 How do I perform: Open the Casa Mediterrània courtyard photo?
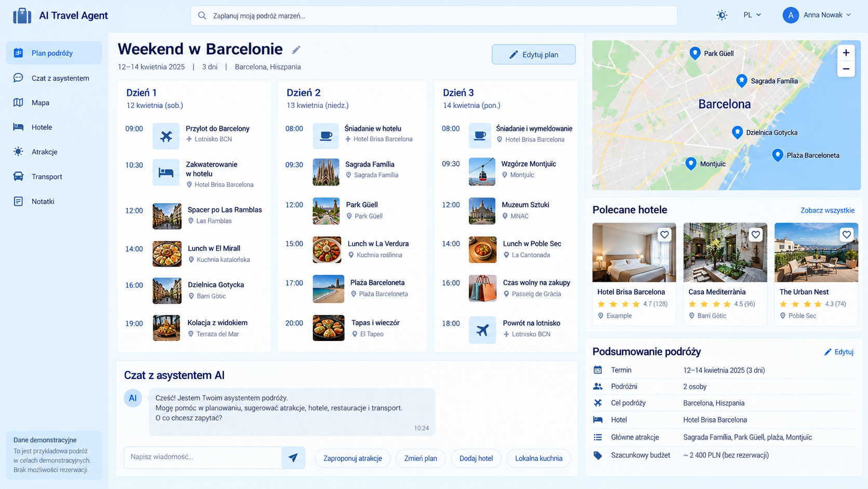[725, 253]
